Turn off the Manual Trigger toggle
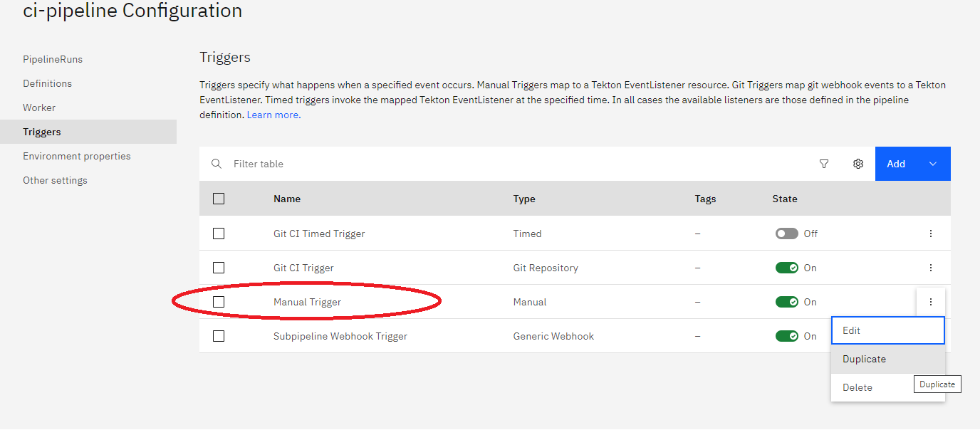This screenshot has width=980, height=430. click(787, 302)
